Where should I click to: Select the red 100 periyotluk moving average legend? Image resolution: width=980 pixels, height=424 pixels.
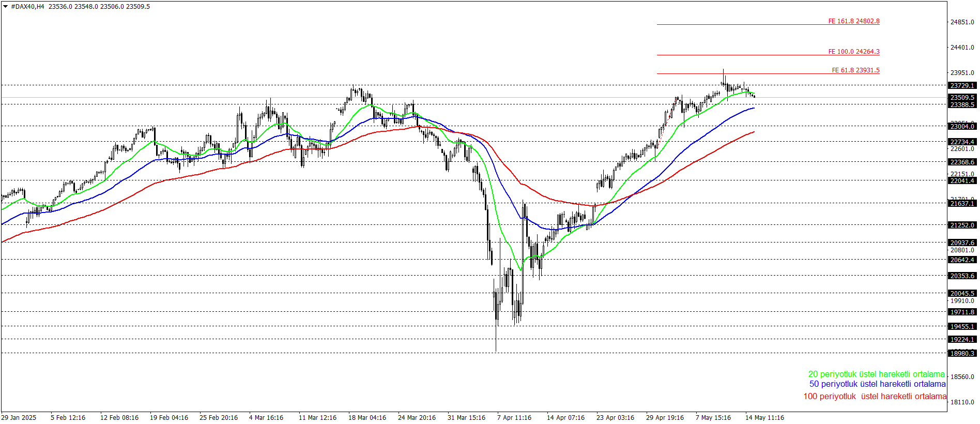point(875,397)
